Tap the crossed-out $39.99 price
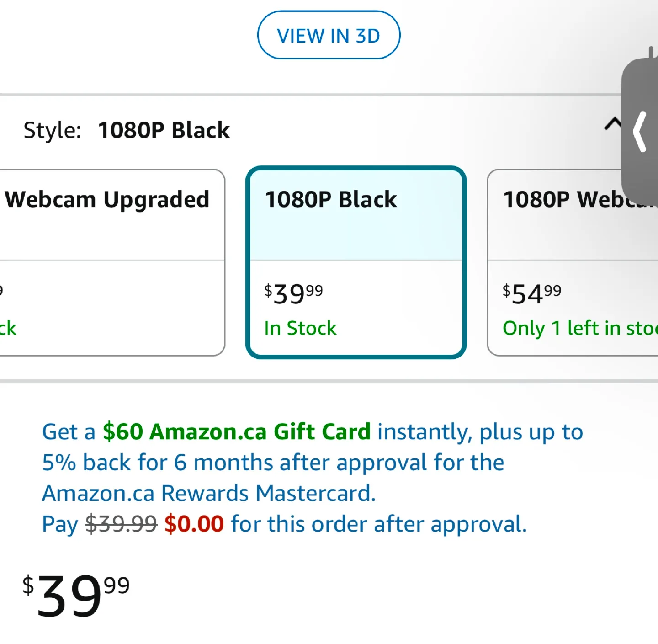Image resolution: width=658 pixels, height=644 pixels. (x=121, y=524)
